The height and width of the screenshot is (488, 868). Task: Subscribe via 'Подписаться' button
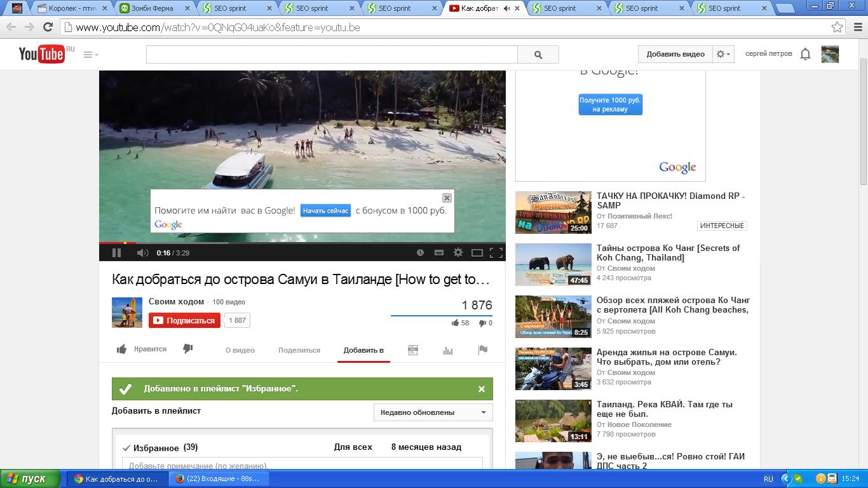coord(184,320)
